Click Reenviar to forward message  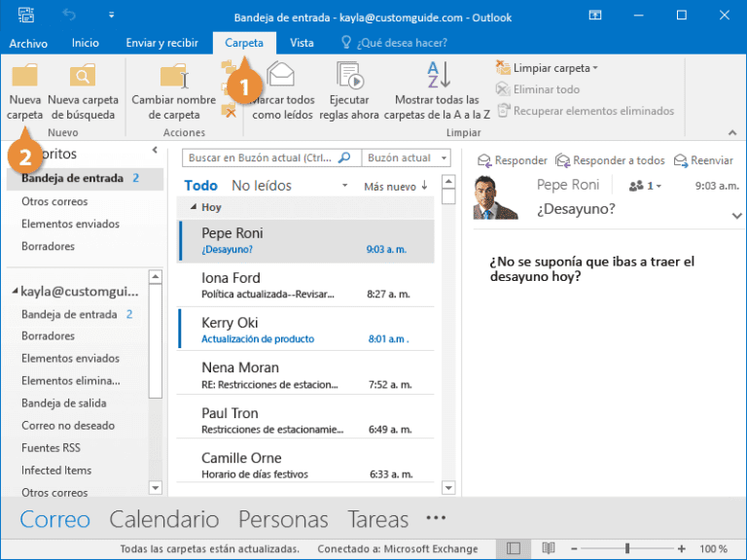[681, 160]
